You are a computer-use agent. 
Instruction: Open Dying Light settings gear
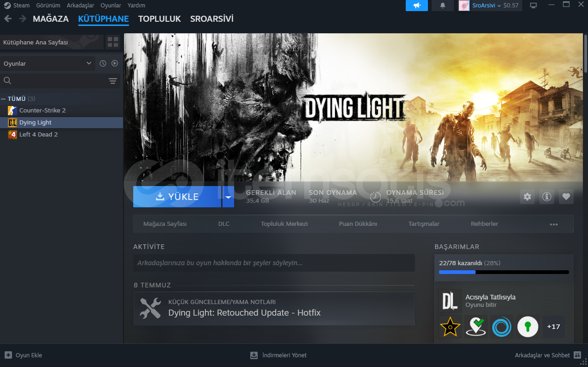point(527,197)
